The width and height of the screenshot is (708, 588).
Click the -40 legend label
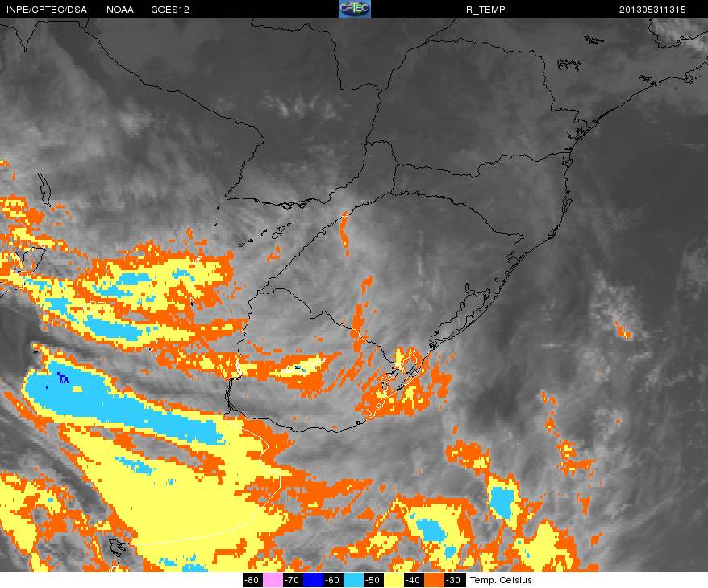pyautogui.click(x=414, y=580)
